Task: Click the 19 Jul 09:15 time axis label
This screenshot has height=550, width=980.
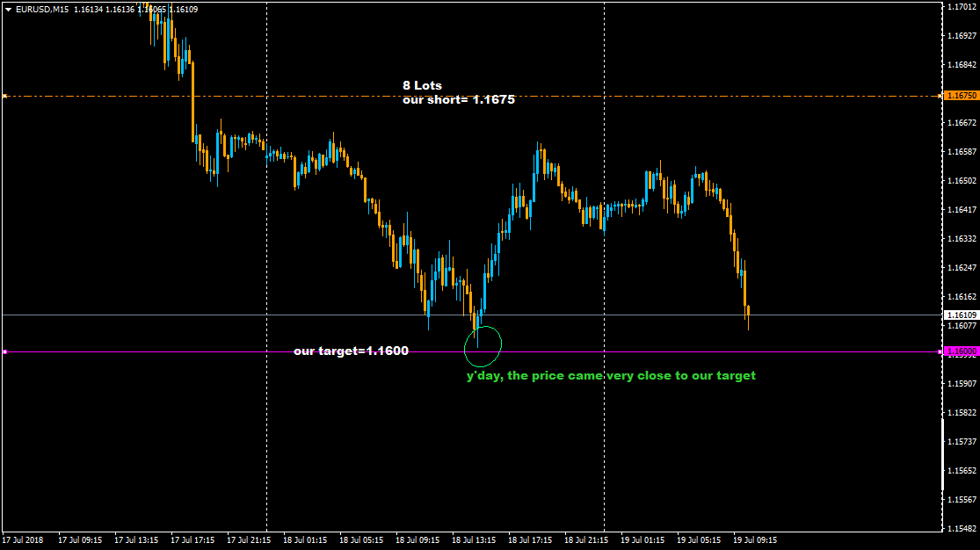Action: pos(755,540)
